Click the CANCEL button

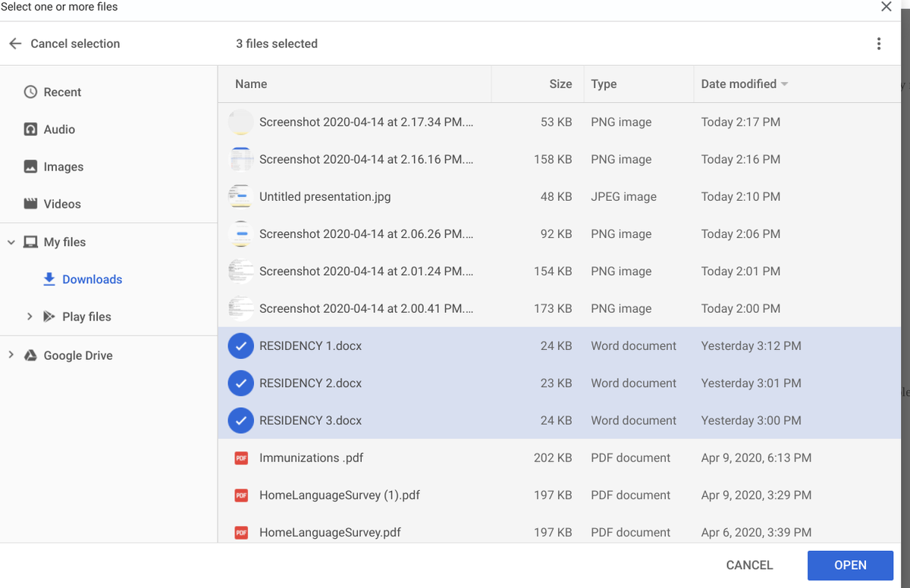[749, 565]
